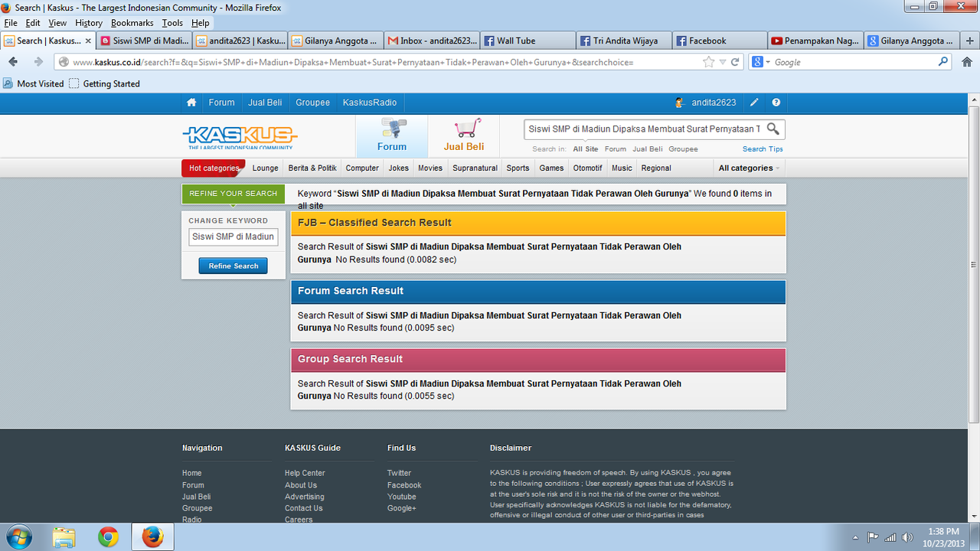Open the Lounge category

point(266,168)
